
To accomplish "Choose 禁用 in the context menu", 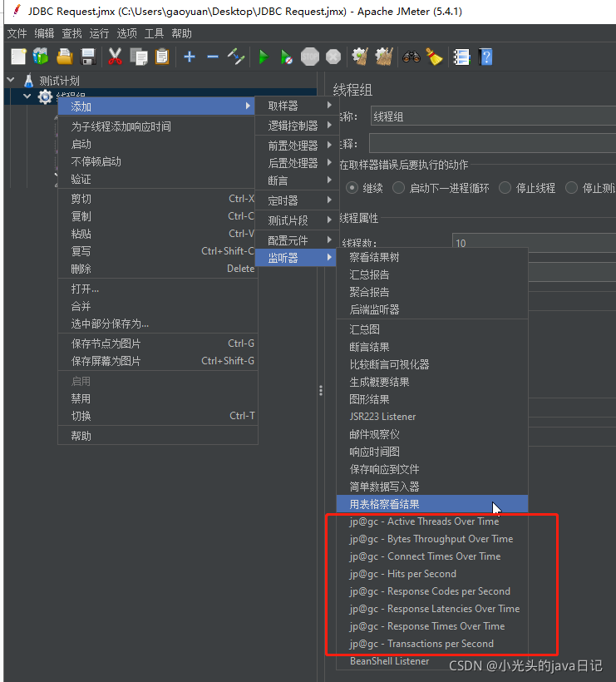I will coord(158,398).
